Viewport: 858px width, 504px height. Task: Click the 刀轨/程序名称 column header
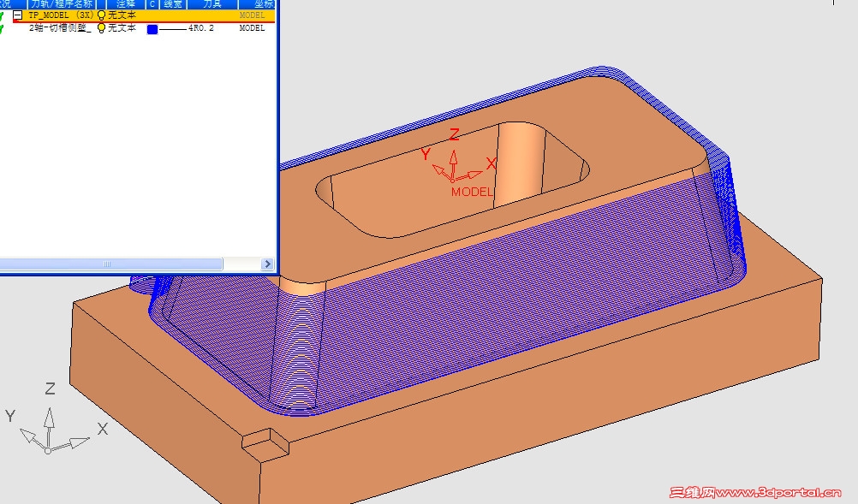tap(62, 3)
